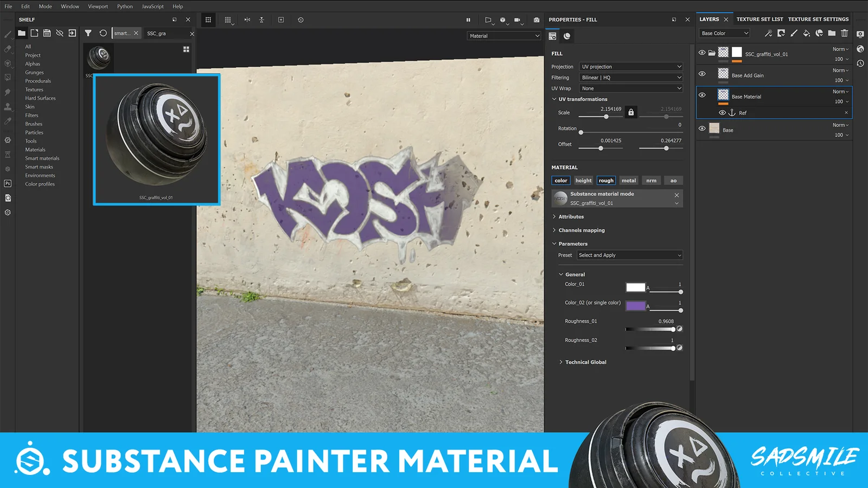Open the Color_02 purple color swatch

[635, 306]
